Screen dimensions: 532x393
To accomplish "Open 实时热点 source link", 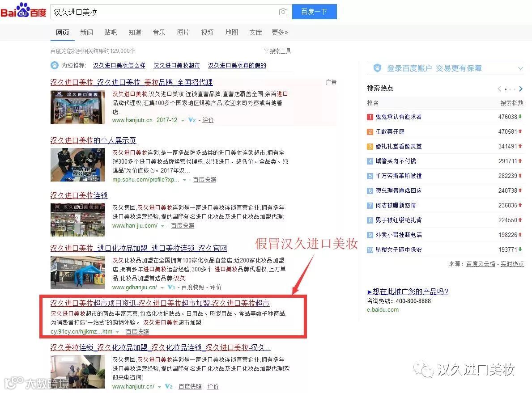I will (512, 264).
